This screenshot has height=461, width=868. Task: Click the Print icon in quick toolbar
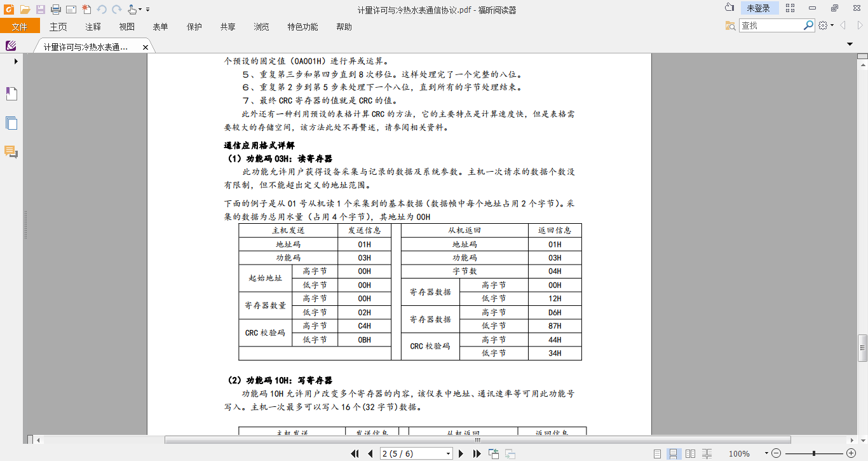(55, 9)
